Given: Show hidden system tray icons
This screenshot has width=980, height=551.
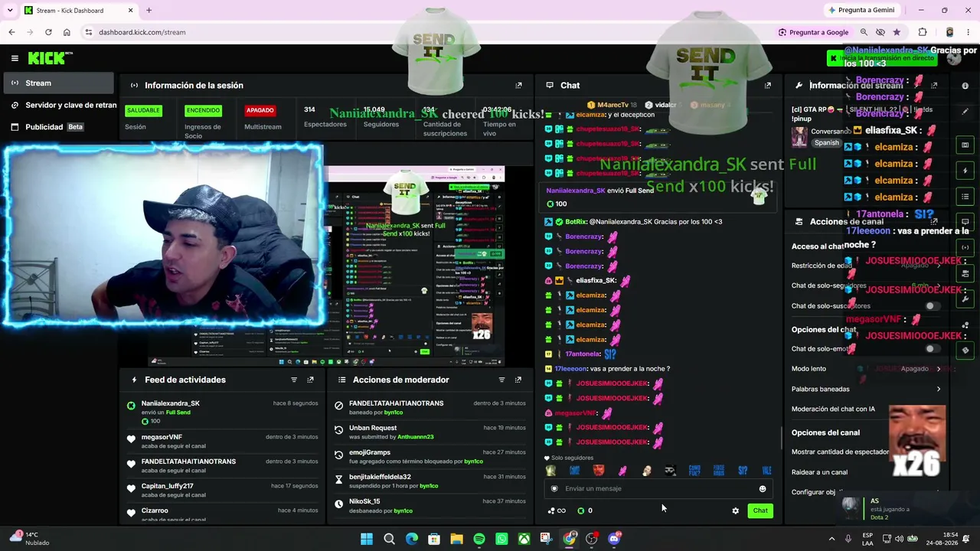Looking at the screenshot, I should click(831, 539).
